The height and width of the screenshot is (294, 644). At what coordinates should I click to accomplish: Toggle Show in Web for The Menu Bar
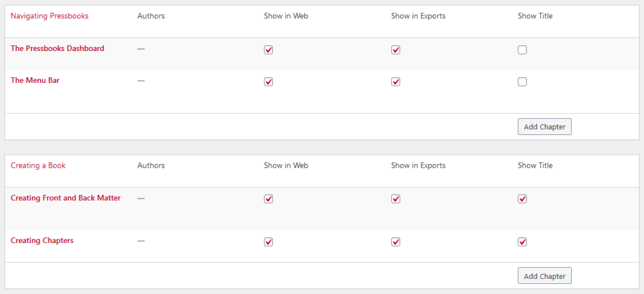(x=269, y=82)
